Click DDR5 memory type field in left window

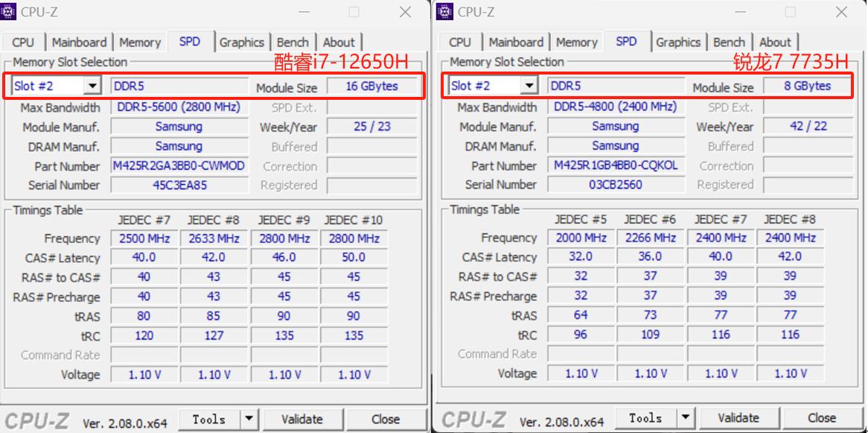point(179,86)
